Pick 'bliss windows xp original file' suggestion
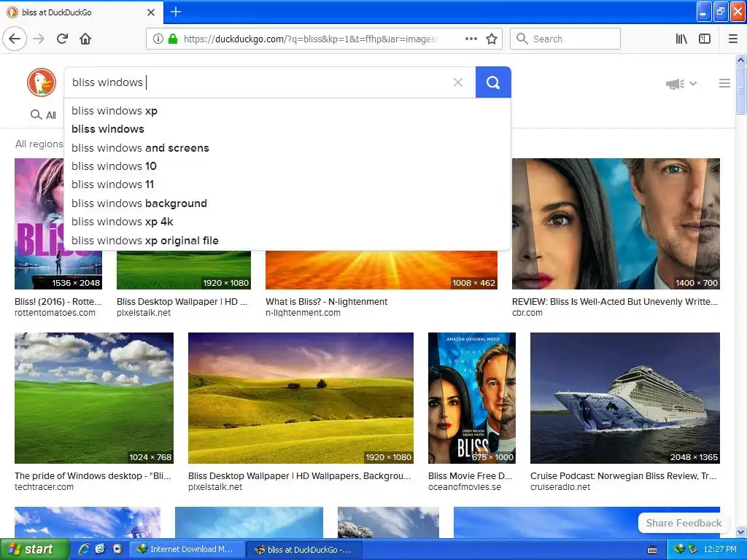This screenshot has height=560, width=747. coord(287,241)
